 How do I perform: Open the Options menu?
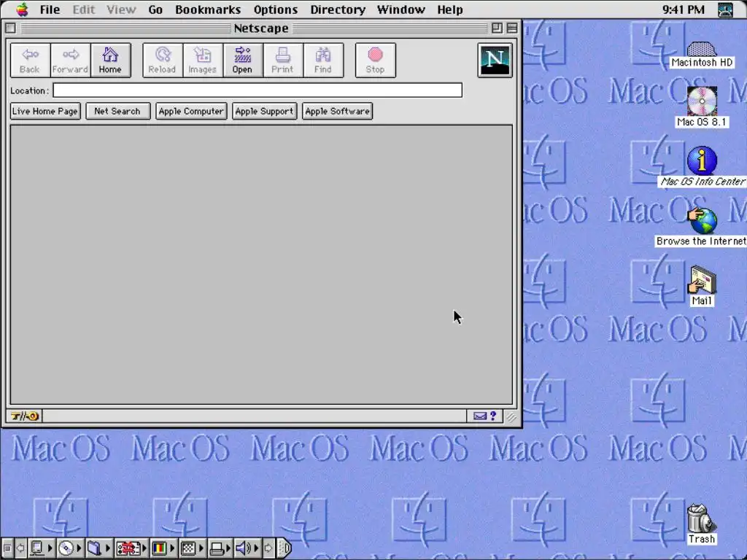coord(275,9)
